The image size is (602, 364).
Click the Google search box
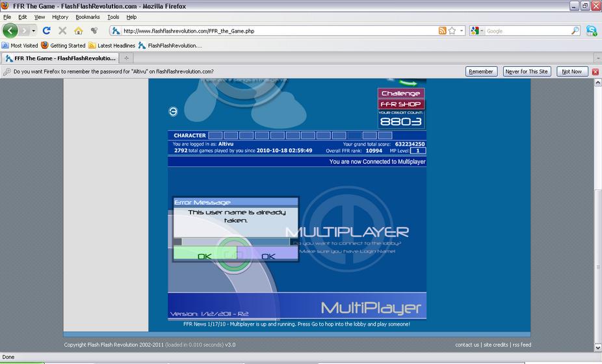tap(528, 31)
